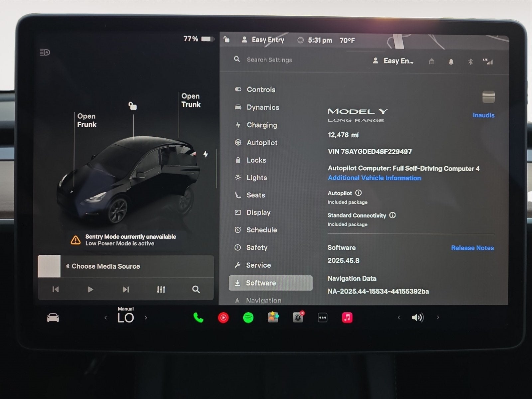Open the Trunk from the vehicle view
The width and height of the screenshot is (532, 399).
coord(191,100)
